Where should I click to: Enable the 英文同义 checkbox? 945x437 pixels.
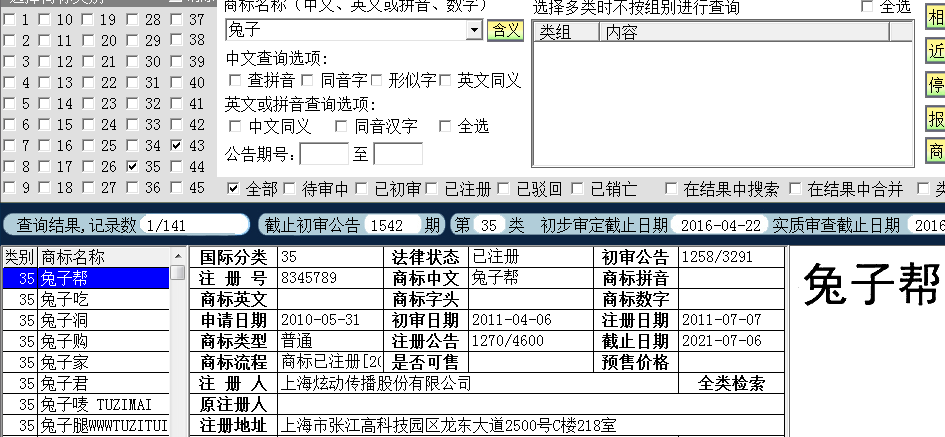445,80
